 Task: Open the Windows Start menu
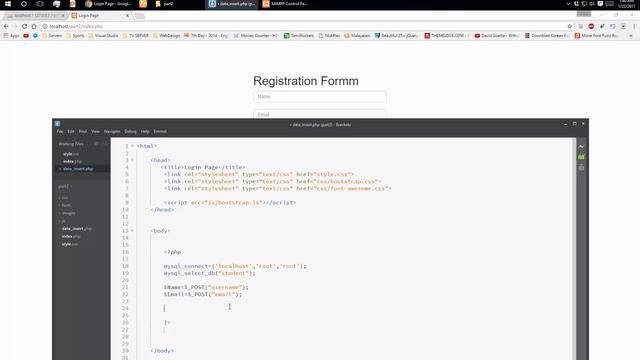8,4
